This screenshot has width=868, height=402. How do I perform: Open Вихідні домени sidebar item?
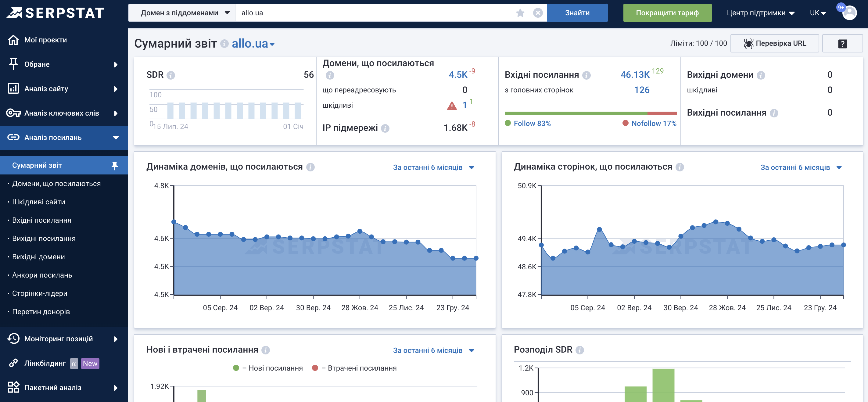(38, 257)
